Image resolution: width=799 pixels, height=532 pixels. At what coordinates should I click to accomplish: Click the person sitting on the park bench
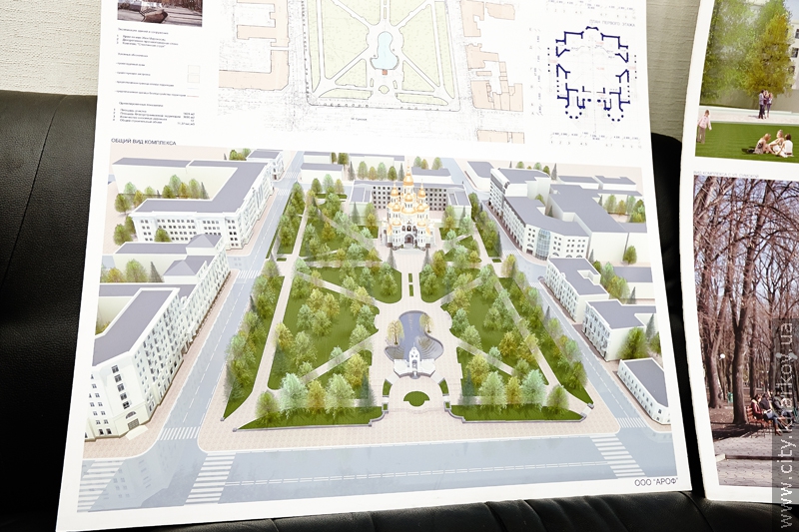763,410
